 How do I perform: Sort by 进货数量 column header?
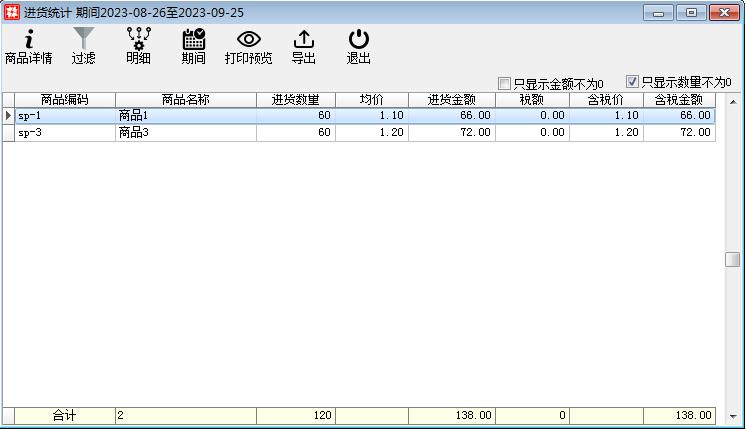[295, 100]
